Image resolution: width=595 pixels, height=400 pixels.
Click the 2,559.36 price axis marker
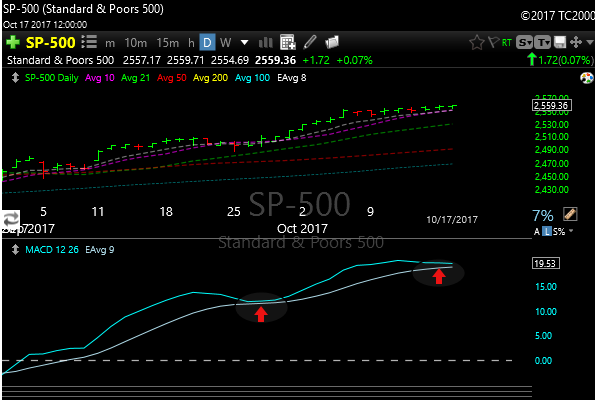(x=552, y=106)
